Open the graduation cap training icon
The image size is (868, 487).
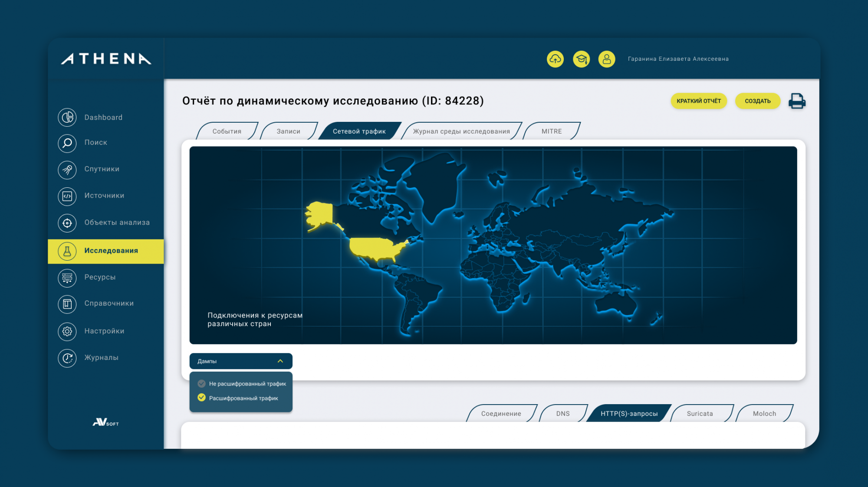click(x=581, y=59)
